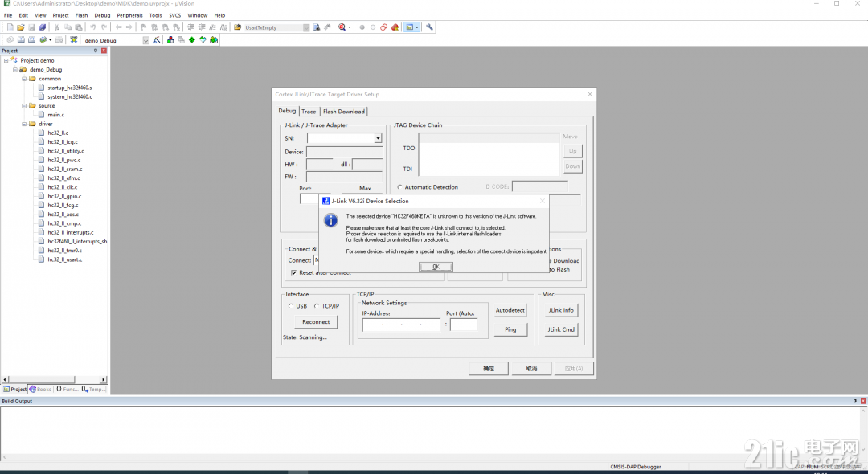Click the Redo toolbar icon
Image resolution: width=868 pixels, height=474 pixels.
[104, 27]
